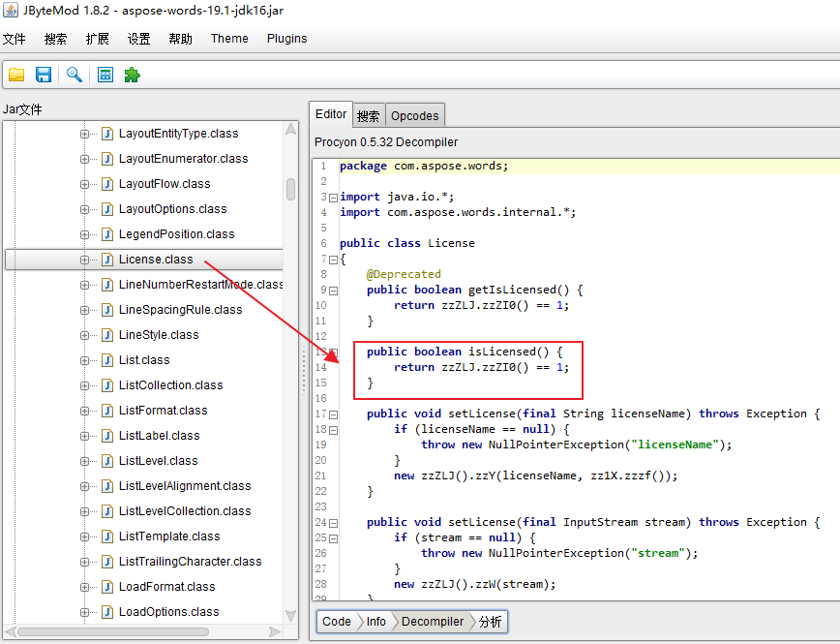Click the LayoutFlow.class file icon

click(107, 184)
